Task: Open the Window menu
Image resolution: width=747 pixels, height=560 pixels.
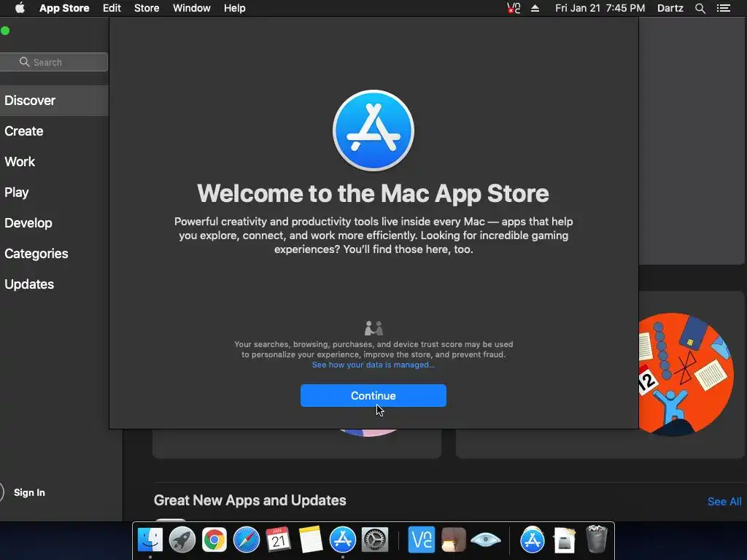Action: [192, 8]
